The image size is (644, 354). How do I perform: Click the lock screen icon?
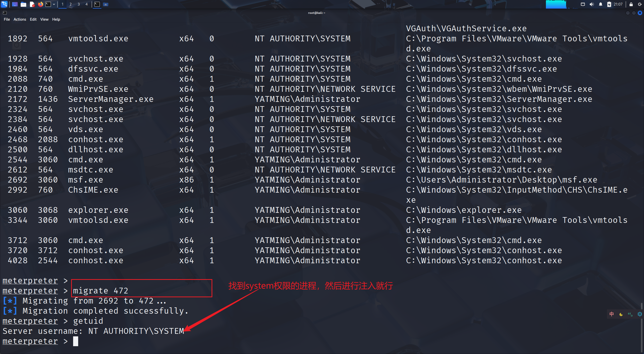pyautogui.click(x=631, y=4)
